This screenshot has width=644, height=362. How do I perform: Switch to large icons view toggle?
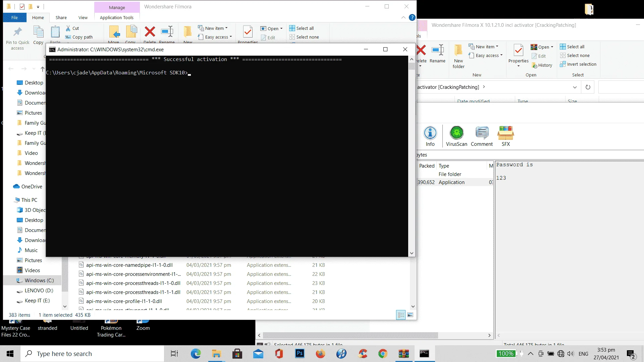coord(410,315)
